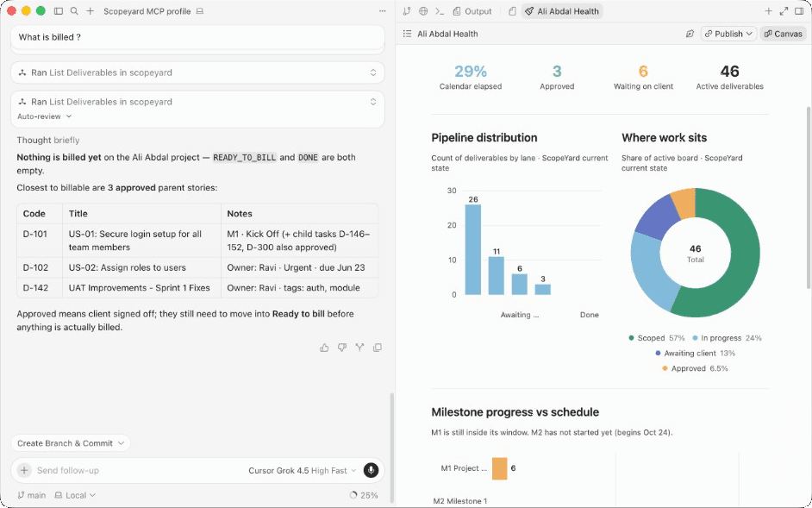This screenshot has width=812, height=508.
Task: Click the Scoped 57% legend item
Action: coord(656,338)
